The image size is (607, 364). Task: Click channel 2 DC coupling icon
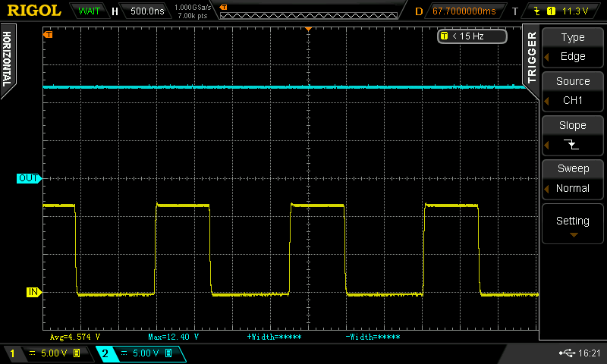(x=124, y=353)
